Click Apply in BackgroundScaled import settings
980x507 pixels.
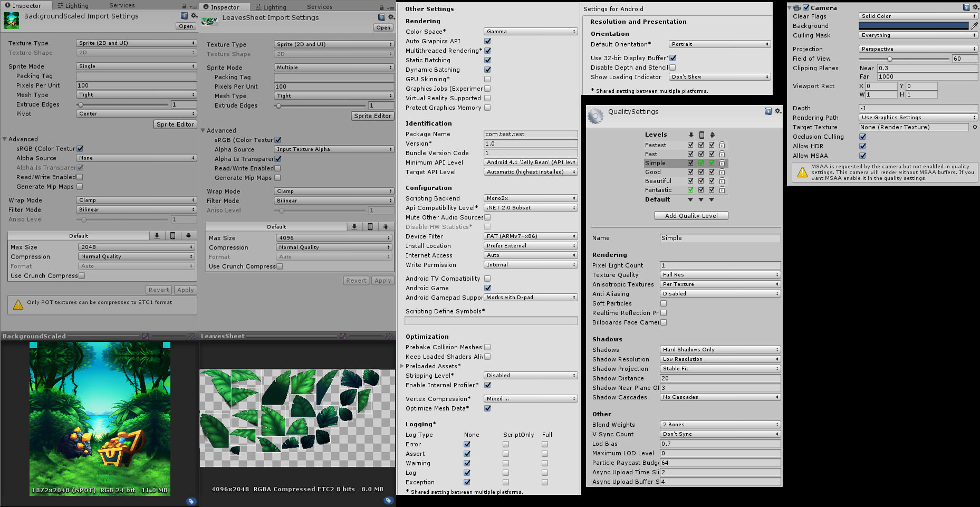pyautogui.click(x=186, y=290)
